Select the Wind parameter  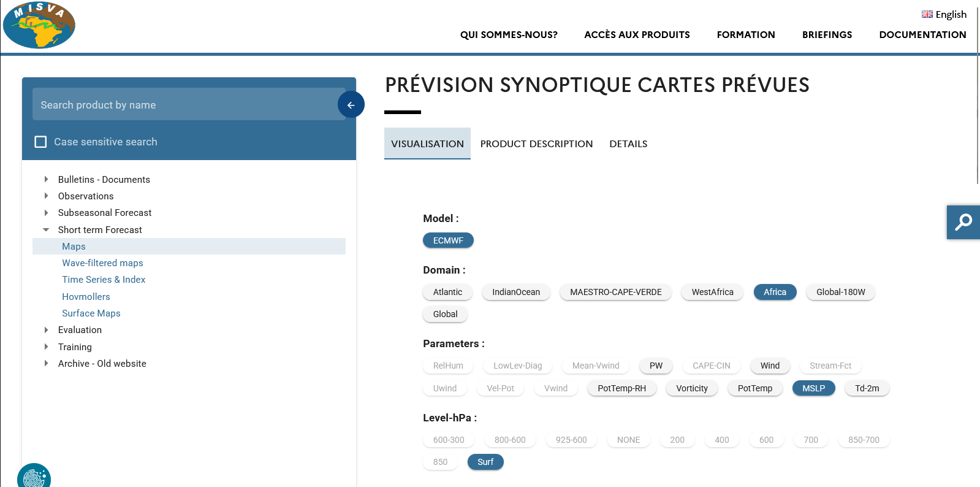point(770,366)
